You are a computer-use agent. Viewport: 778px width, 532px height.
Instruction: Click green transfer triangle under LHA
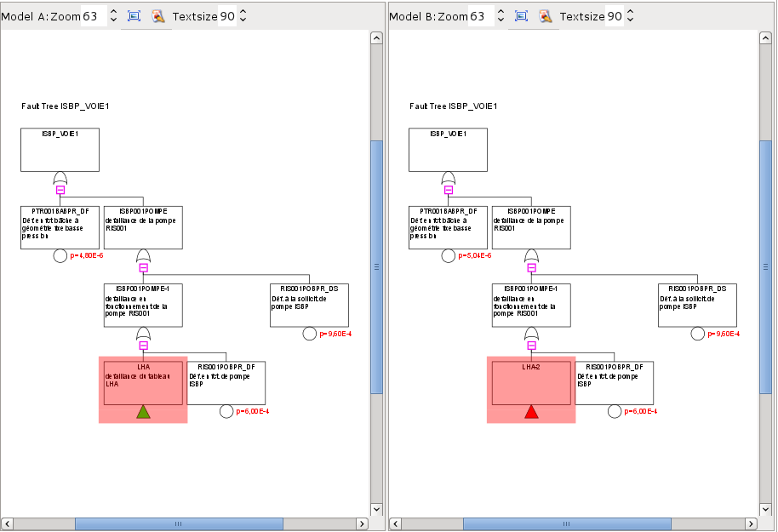pos(143,412)
